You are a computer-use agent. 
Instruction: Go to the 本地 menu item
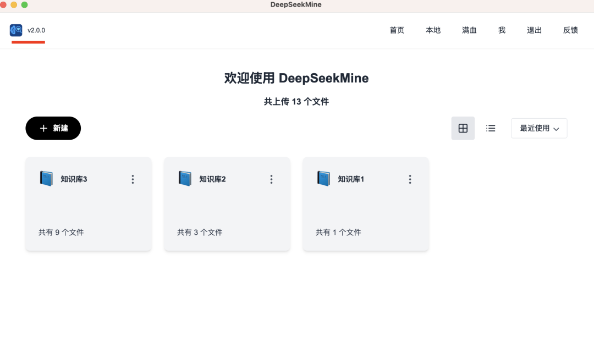tap(433, 30)
